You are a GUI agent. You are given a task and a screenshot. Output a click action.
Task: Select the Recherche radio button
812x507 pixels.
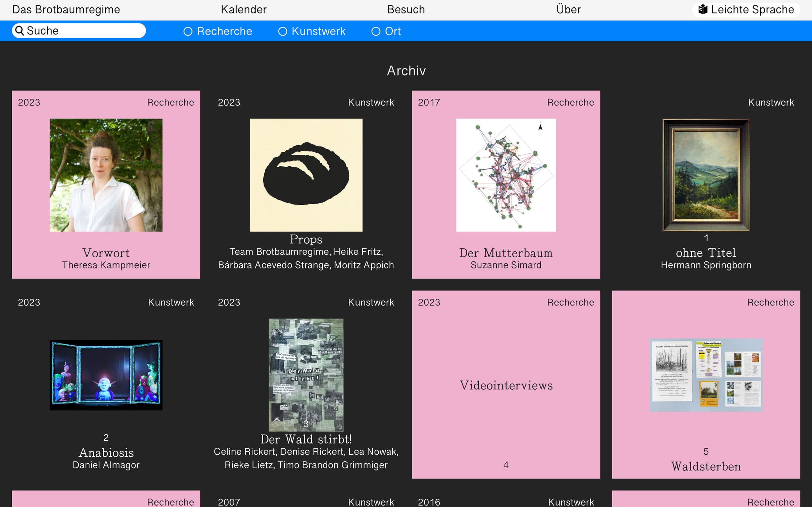pyautogui.click(x=188, y=31)
